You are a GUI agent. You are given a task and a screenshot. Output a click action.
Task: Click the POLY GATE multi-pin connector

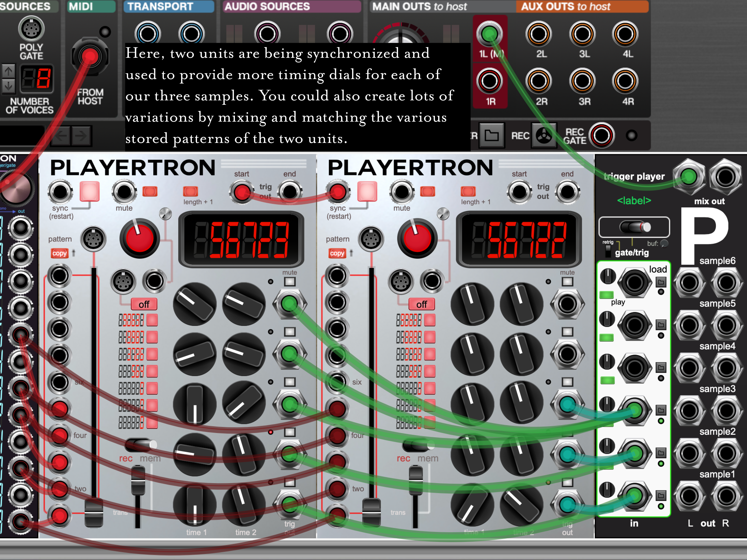[x=31, y=29]
